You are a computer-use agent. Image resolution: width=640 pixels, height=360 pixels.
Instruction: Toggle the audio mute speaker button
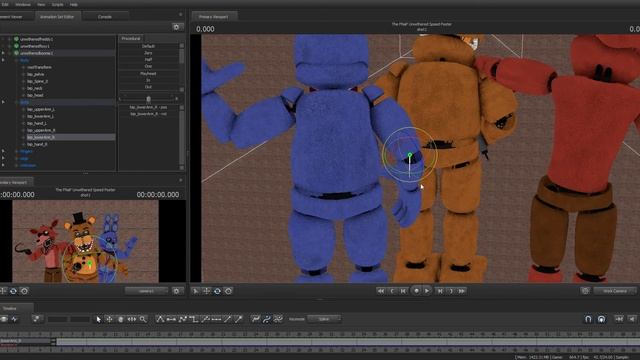[632, 319]
